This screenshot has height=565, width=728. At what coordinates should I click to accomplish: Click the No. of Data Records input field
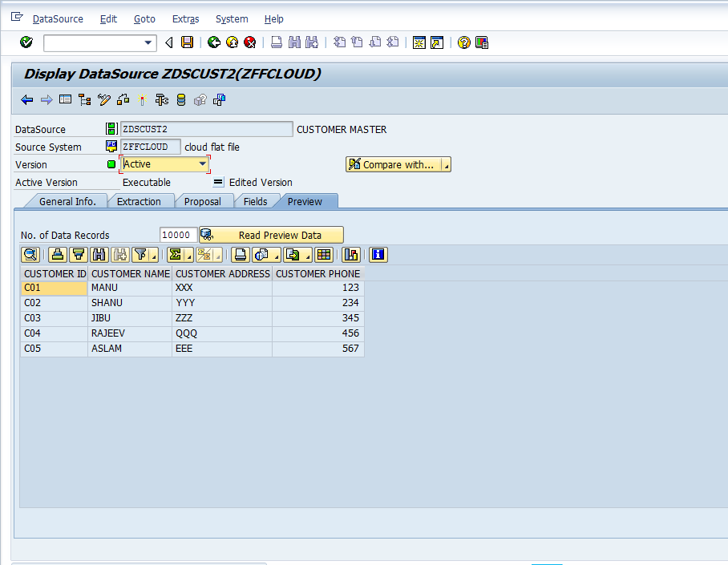tap(177, 235)
